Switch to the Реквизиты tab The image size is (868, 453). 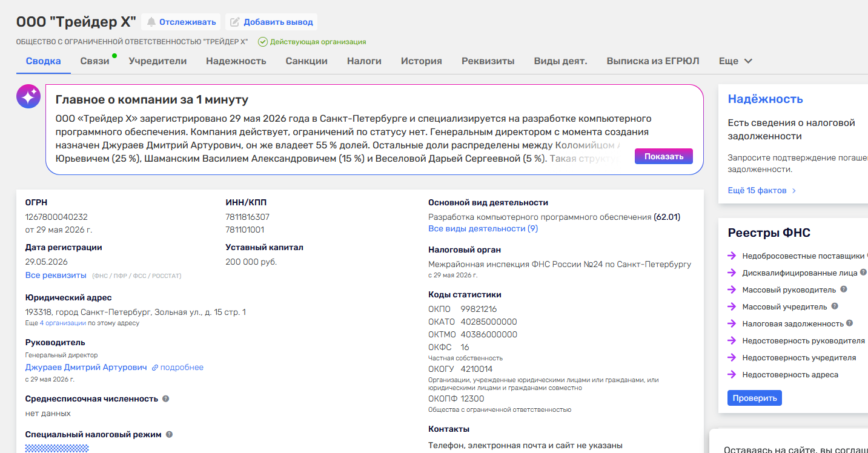pos(488,61)
